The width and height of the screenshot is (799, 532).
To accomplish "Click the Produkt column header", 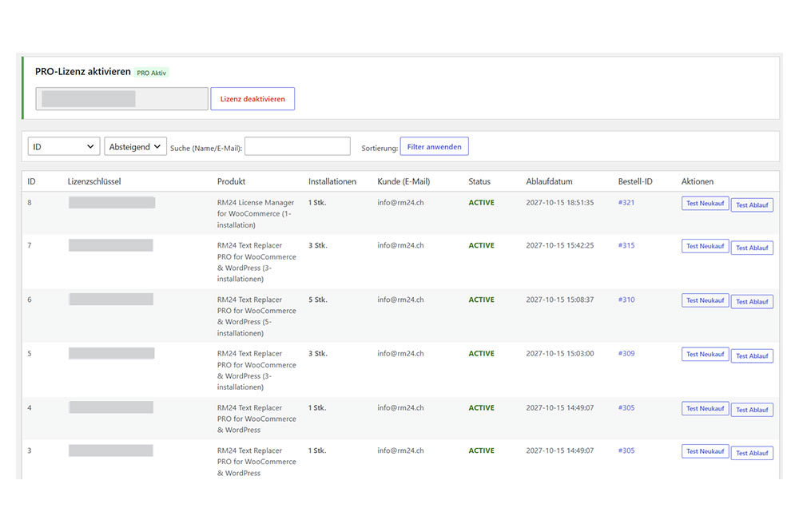I will (x=232, y=181).
